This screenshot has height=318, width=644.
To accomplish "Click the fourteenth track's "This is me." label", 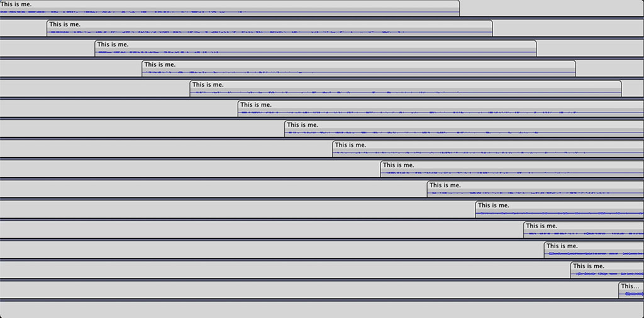I will coord(589,266).
